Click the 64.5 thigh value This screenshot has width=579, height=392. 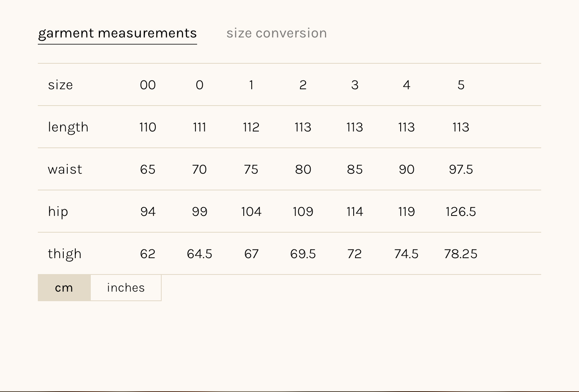[200, 254]
